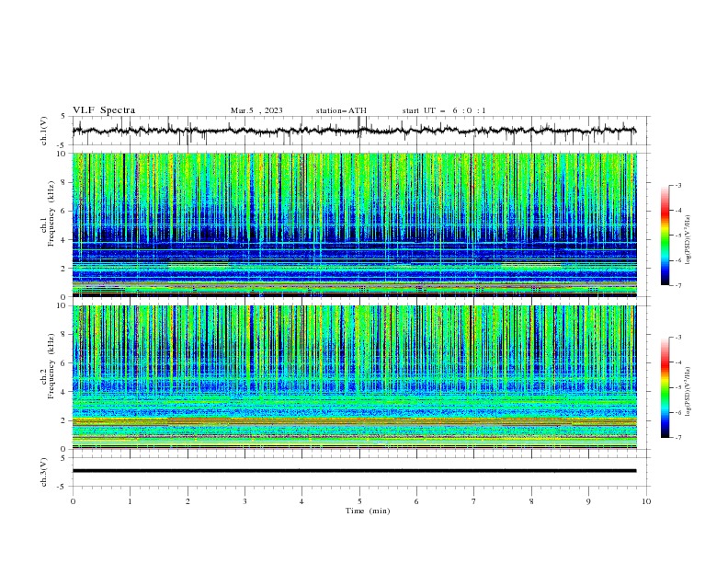Click the '6' tick on time axis
The width and height of the screenshot is (728, 563).
(x=416, y=501)
